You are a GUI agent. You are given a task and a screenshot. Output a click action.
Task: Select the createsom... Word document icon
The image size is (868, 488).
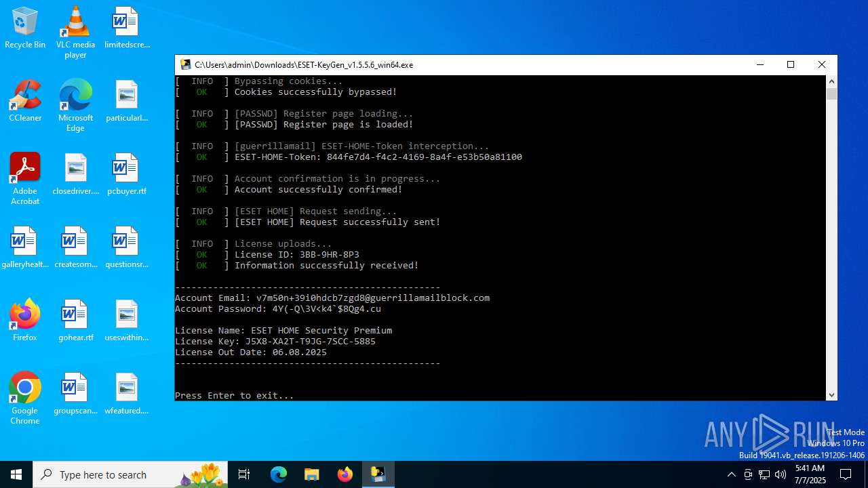[75, 248]
